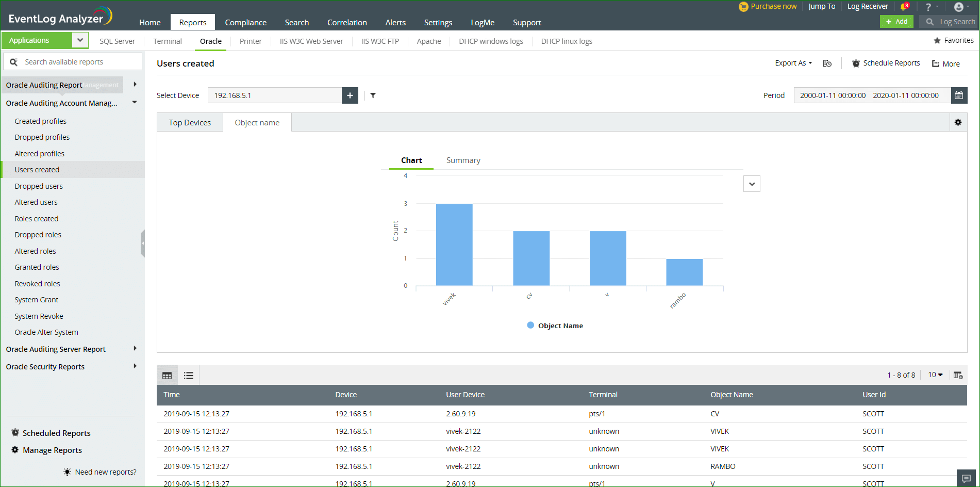
Task: Select the Object name tab
Action: (257, 123)
